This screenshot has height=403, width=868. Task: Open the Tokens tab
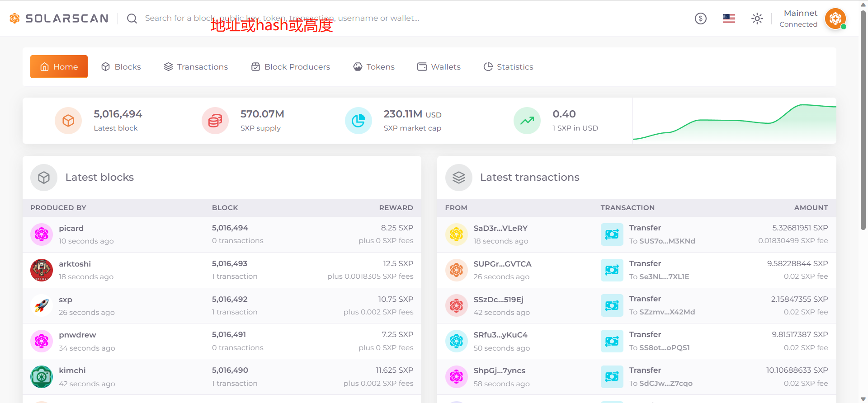pyautogui.click(x=374, y=67)
